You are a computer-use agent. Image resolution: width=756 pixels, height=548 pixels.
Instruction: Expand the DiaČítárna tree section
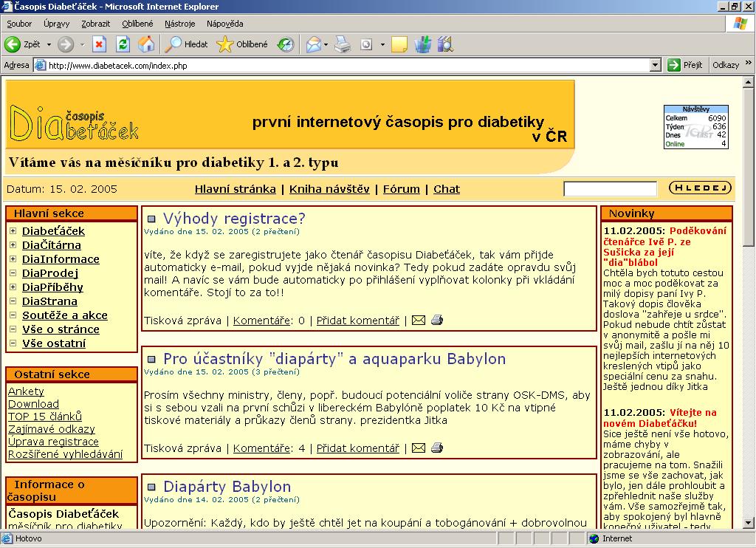click(13, 245)
